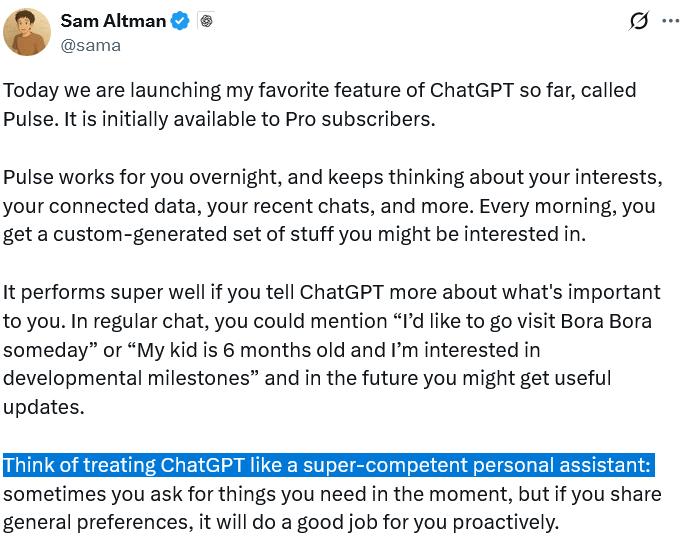Click the highlighted "Think of treating ChatGPT" sentence
Image resolution: width=686 pixels, height=546 pixels.
[x=328, y=465]
